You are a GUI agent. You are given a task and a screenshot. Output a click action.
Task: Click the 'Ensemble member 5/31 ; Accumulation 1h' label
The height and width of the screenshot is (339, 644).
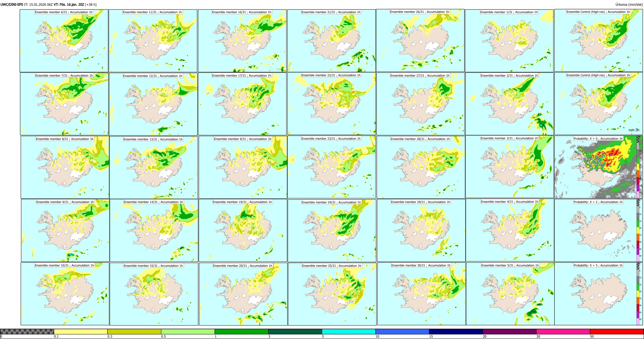tap(510, 265)
